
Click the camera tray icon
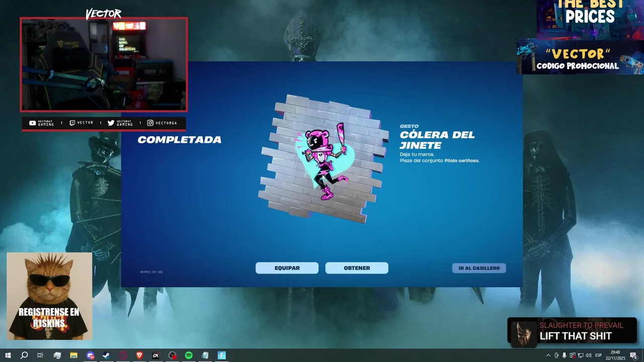556,355
